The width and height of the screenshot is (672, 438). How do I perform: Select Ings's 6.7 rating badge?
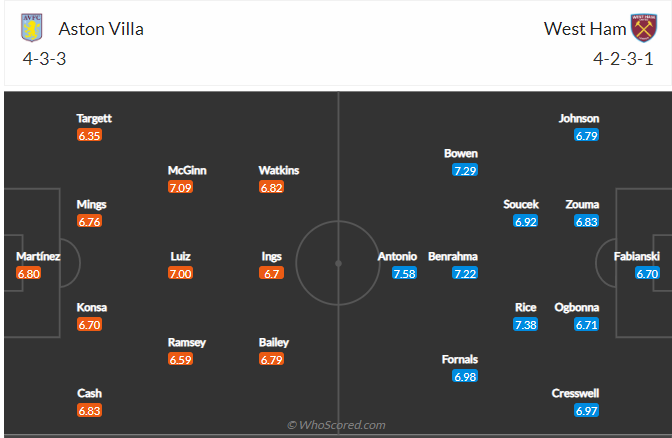(x=271, y=273)
